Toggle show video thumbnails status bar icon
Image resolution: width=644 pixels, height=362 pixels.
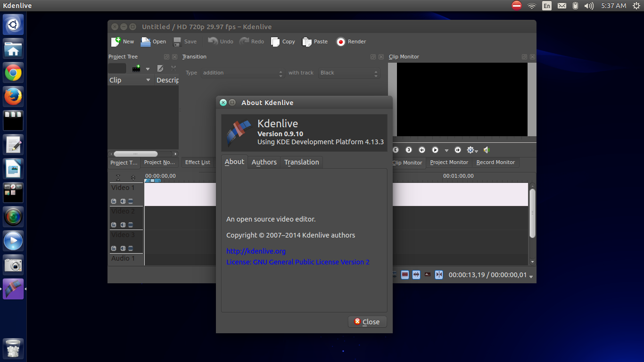(405, 275)
